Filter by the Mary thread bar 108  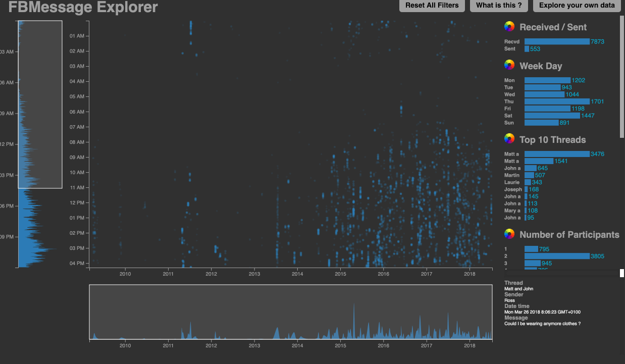click(x=526, y=211)
